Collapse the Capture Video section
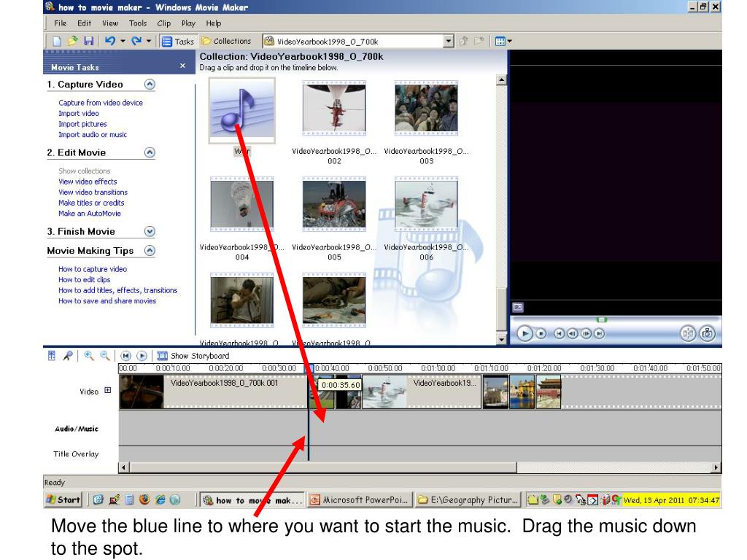Screen dimensions: 747x560 pos(150,85)
